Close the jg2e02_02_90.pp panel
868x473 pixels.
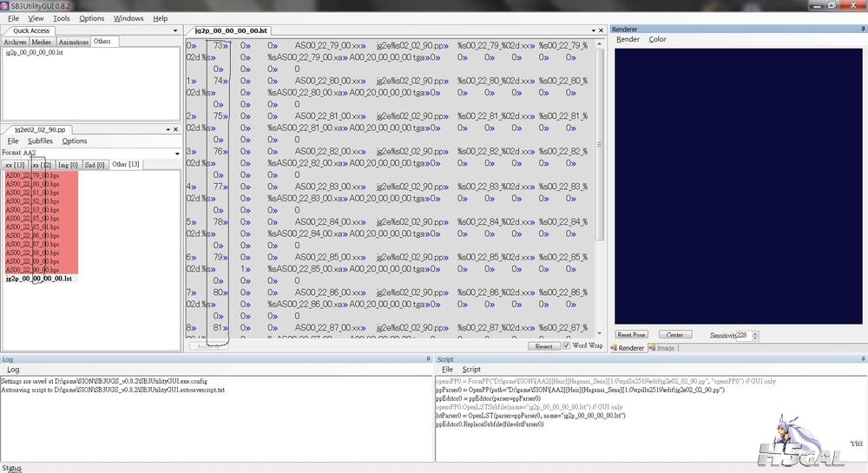pyautogui.click(x=177, y=129)
